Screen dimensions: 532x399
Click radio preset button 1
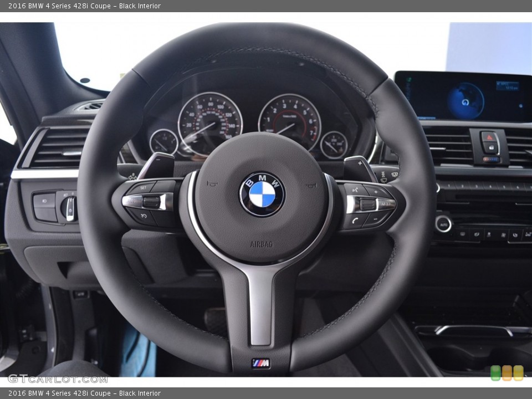coord(448,186)
